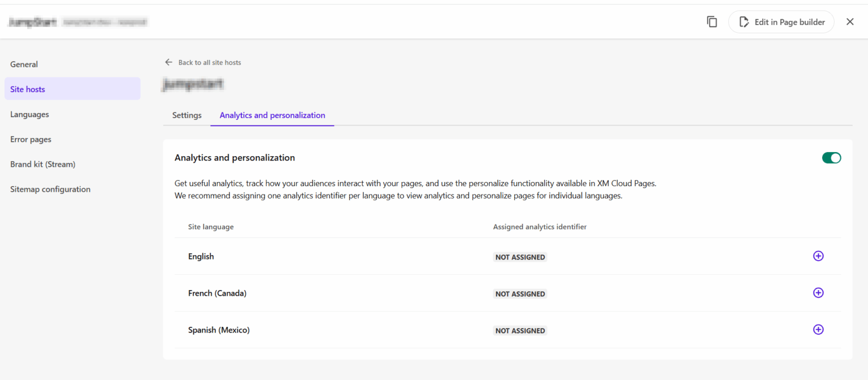
Task: Select the Analytics and personalization tab
Action: tap(272, 115)
